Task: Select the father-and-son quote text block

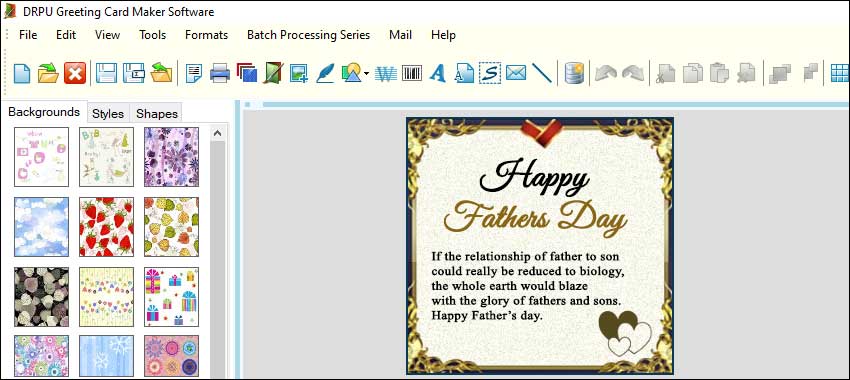Action: pyautogui.click(x=529, y=286)
